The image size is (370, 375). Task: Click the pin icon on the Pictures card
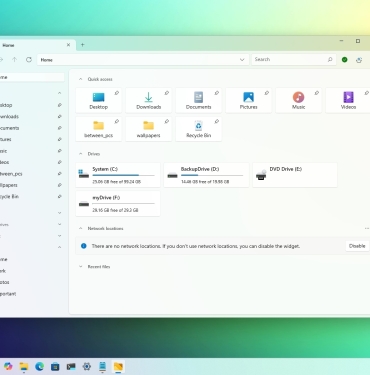[x=267, y=93]
